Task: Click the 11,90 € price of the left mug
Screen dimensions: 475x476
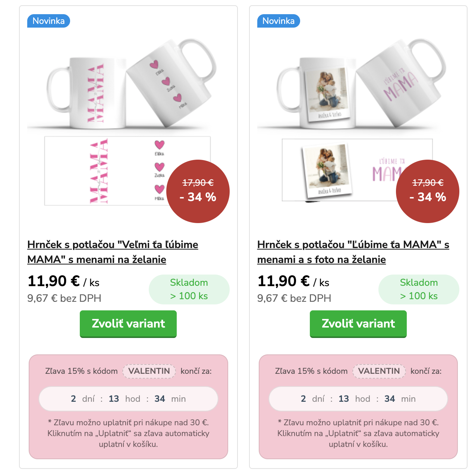Action: pyautogui.click(x=54, y=281)
